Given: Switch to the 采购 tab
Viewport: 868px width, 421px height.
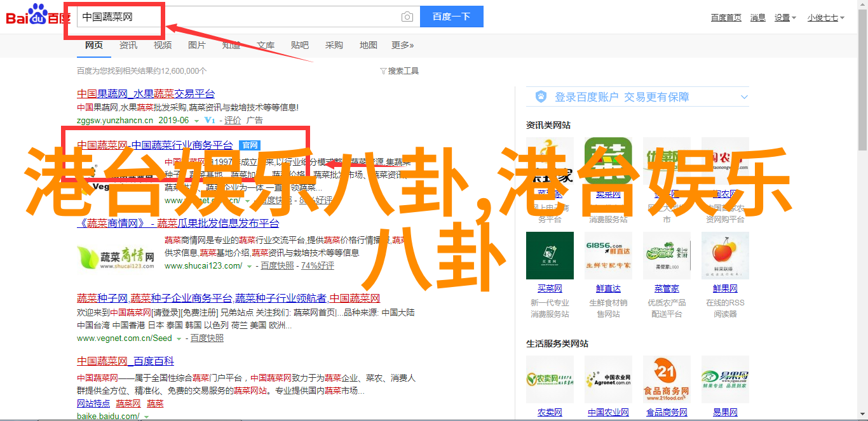Looking at the screenshot, I should click(334, 45).
